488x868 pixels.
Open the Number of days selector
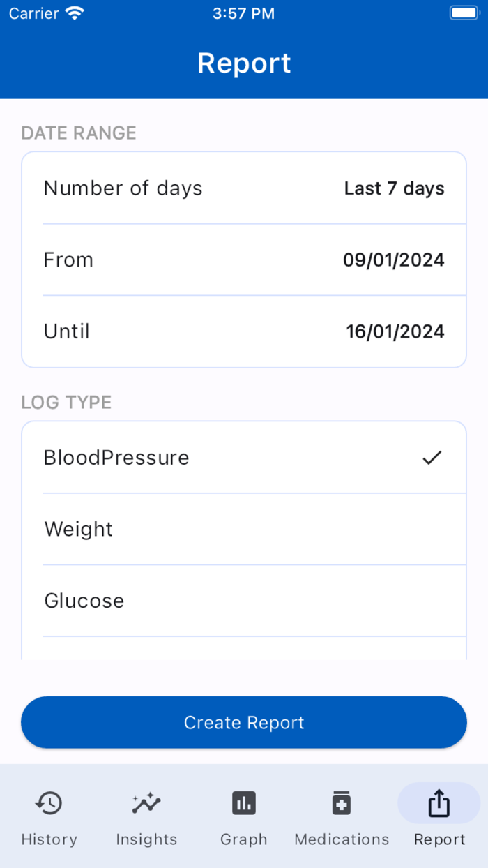click(x=244, y=188)
